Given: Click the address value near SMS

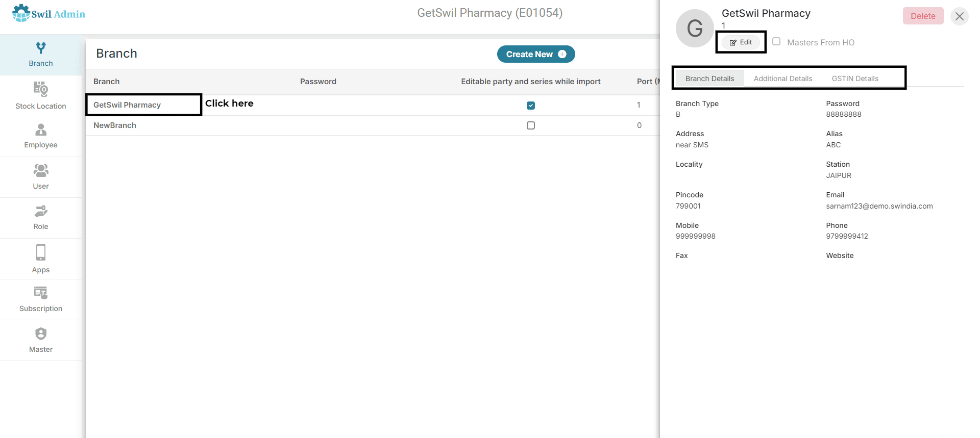Looking at the screenshot, I should click(692, 145).
